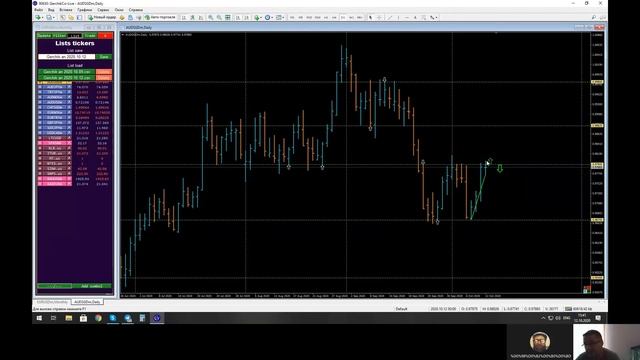Screen dimensions: 640x360
Task: Switch to the Lists panel tab
Action: (x=75, y=36)
